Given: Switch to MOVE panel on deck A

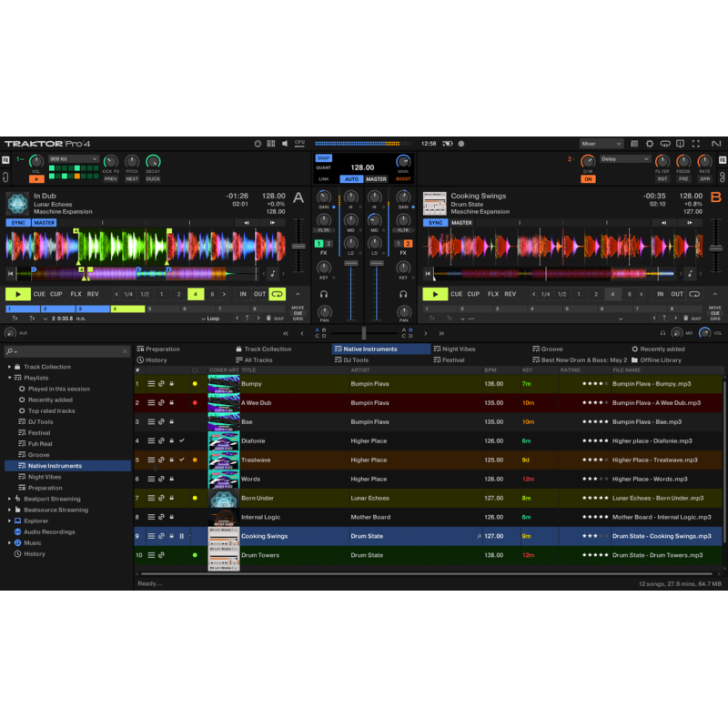Looking at the screenshot, I should pos(298,308).
